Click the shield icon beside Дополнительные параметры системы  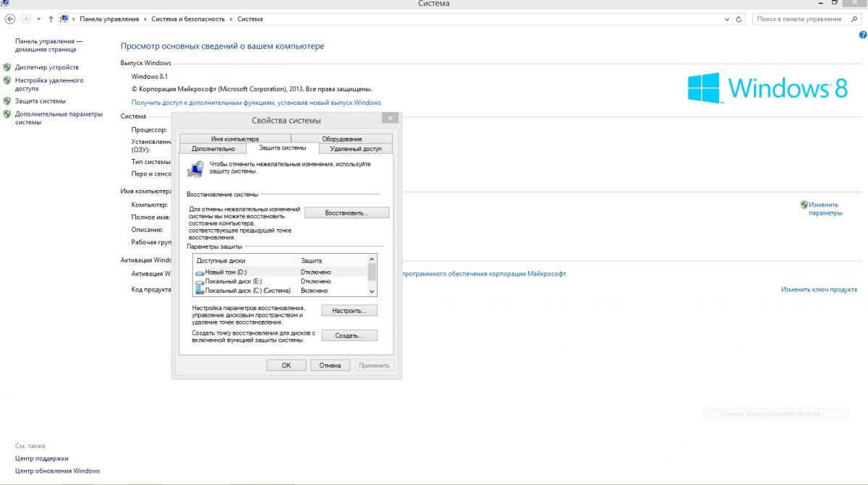coord(7,114)
